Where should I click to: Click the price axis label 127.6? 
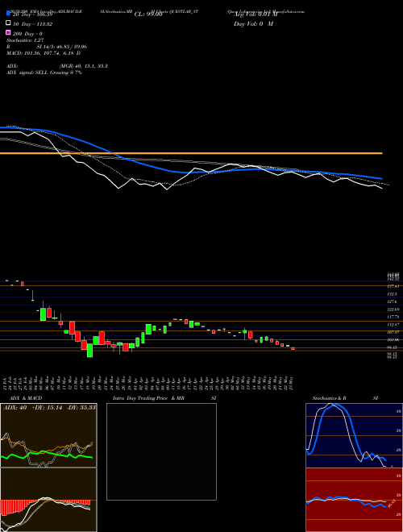click(393, 302)
